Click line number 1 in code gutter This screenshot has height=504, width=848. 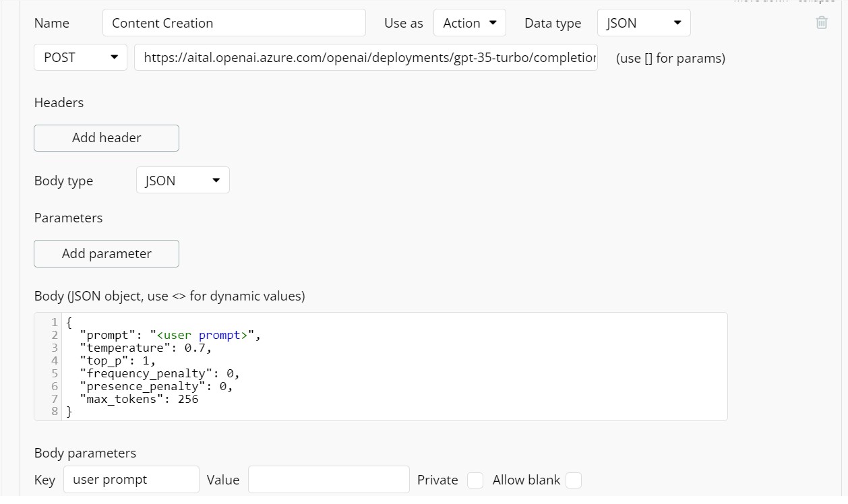pyautogui.click(x=54, y=322)
